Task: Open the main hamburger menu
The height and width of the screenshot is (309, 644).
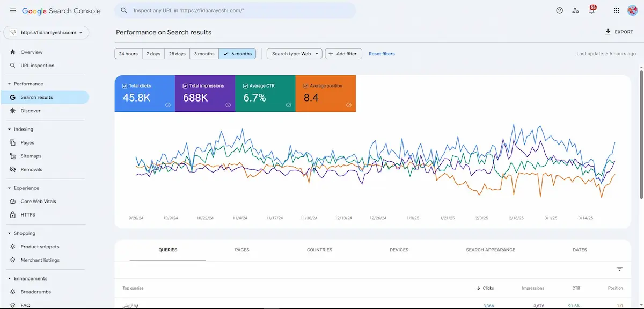Action: [13, 10]
